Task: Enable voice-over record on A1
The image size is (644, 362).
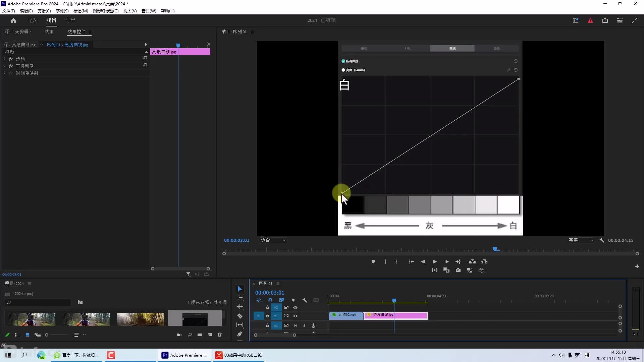Action: point(313,325)
